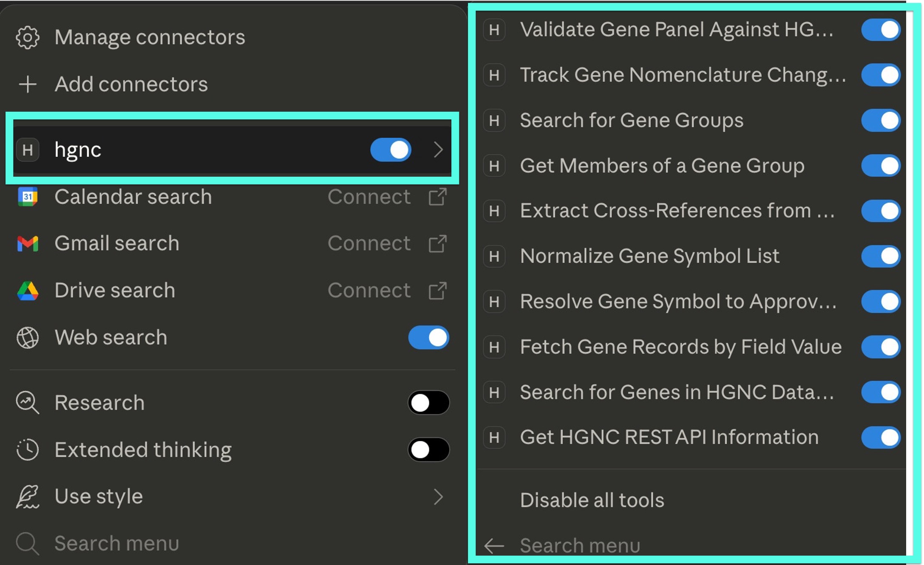Click the Web search globe icon
This screenshot has height=565, width=924.
click(x=28, y=337)
